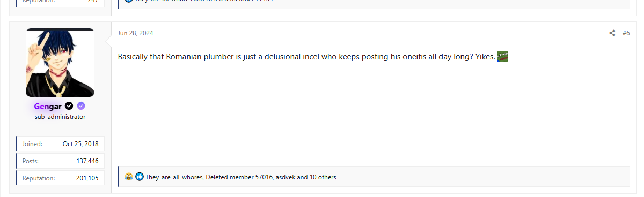Click the post text about Romanian plumber
The height and width of the screenshot is (197, 644).
pos(306,56)
